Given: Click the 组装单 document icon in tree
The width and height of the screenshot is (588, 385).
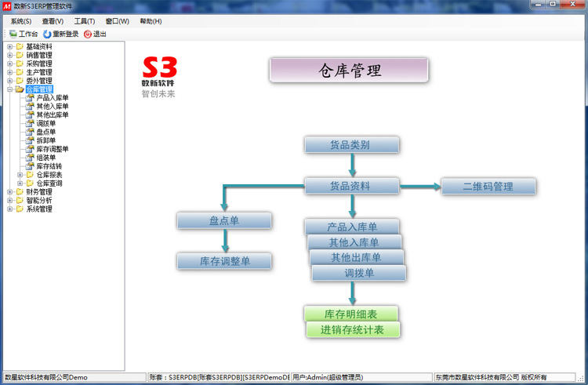Looking at the screenshot, I should pyautogui.click(x=30, y=158).
